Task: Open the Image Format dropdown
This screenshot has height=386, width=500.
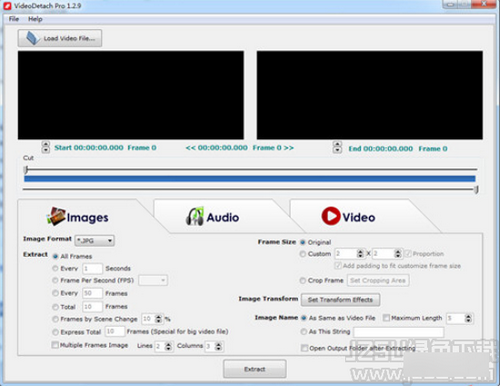Action: point(95,240)
